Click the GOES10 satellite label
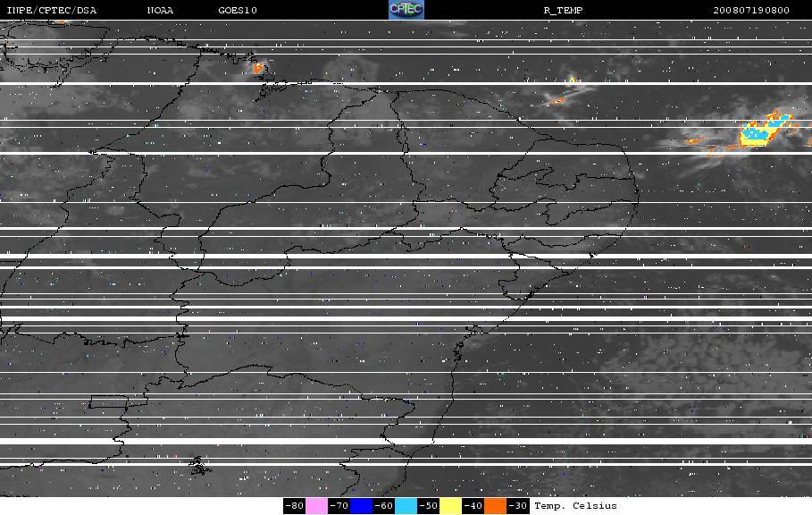Screen dimensions: 812x515 click(238, 10)
